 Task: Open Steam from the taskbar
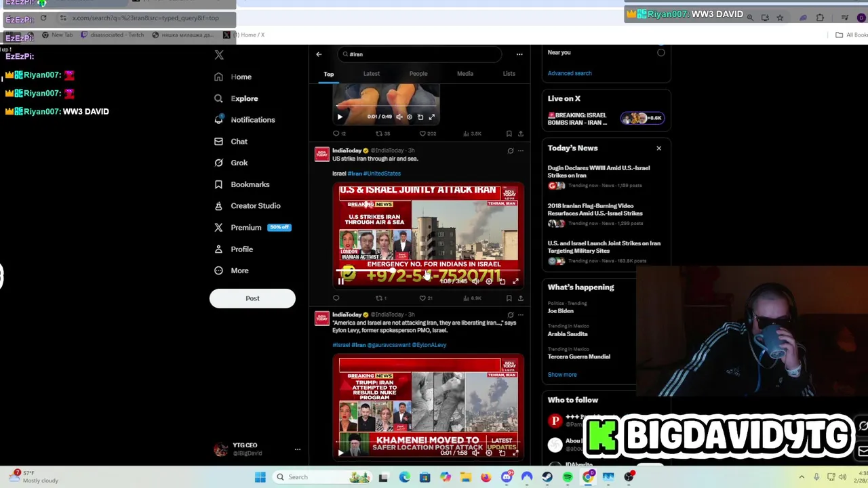547,477
